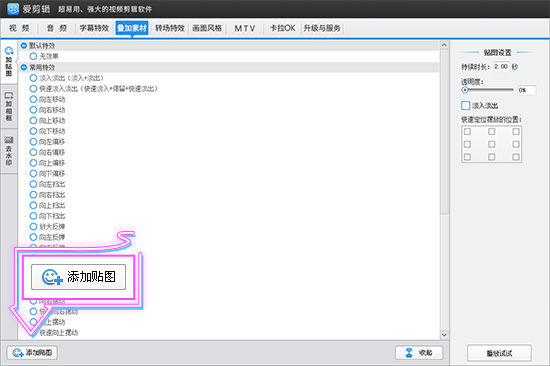Select the 向上扫出 effect

click(x=33, y=205)
